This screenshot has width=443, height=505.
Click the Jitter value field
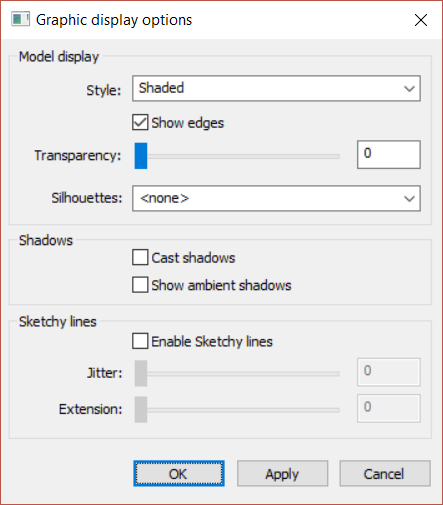[x=389, y=372]
